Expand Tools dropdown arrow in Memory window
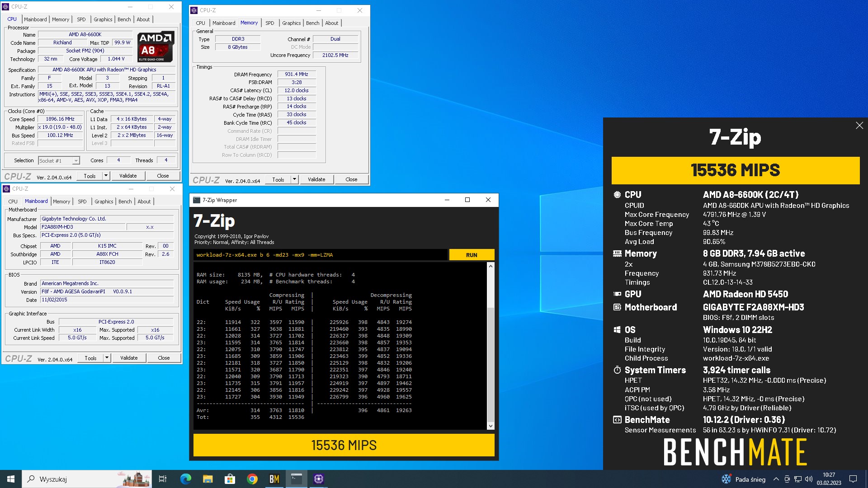The image size is (868, 488). point(294,179)
